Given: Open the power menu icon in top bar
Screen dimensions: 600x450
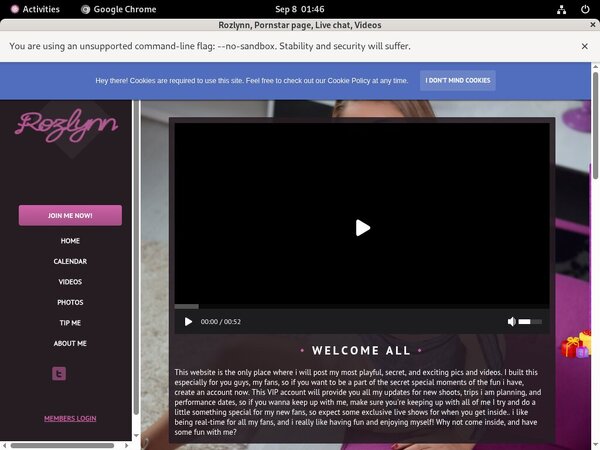Looking at the screenshot, I should (x=585, y=9).
